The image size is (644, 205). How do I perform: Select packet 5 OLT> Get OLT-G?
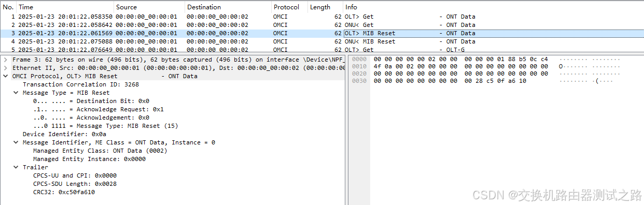pos(322,50)
